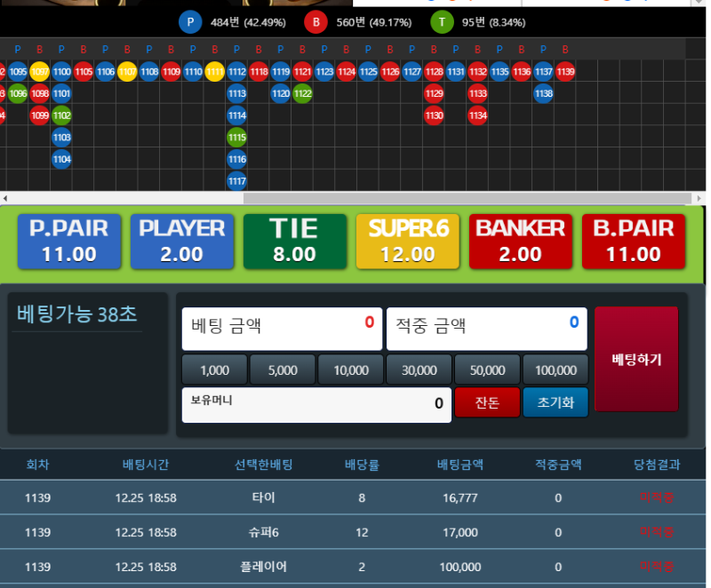Bet on BANKER 2.00
This screenshot has width=711, height=588.
pyautogui.click(x=521, y=242)
